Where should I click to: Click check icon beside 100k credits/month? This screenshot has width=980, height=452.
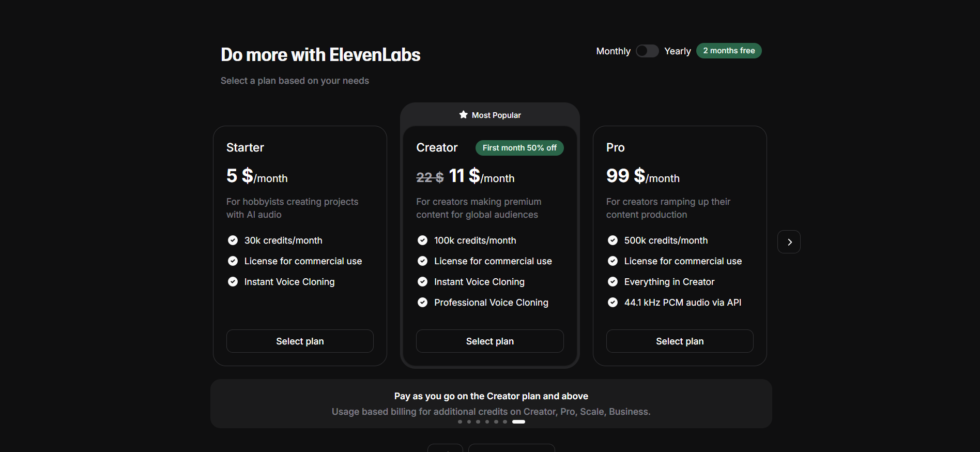click(x=422, y=240)
